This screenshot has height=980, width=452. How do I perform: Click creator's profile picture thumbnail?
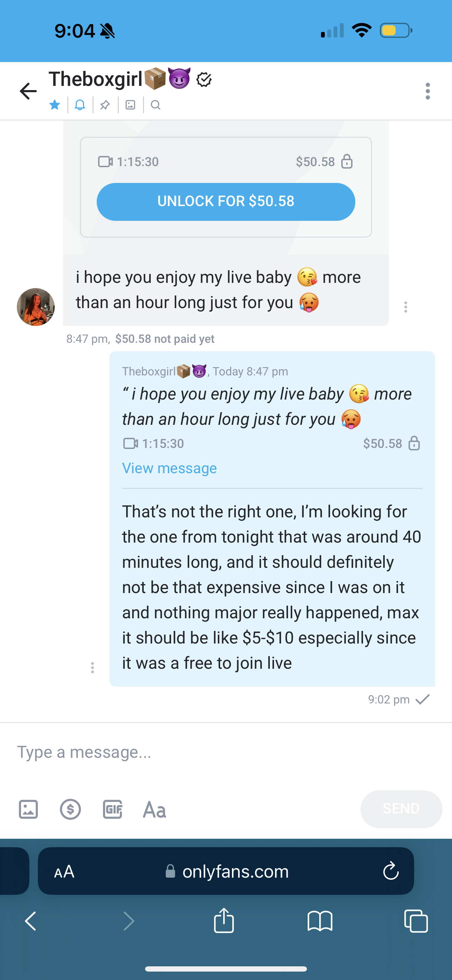coord(36,307)
